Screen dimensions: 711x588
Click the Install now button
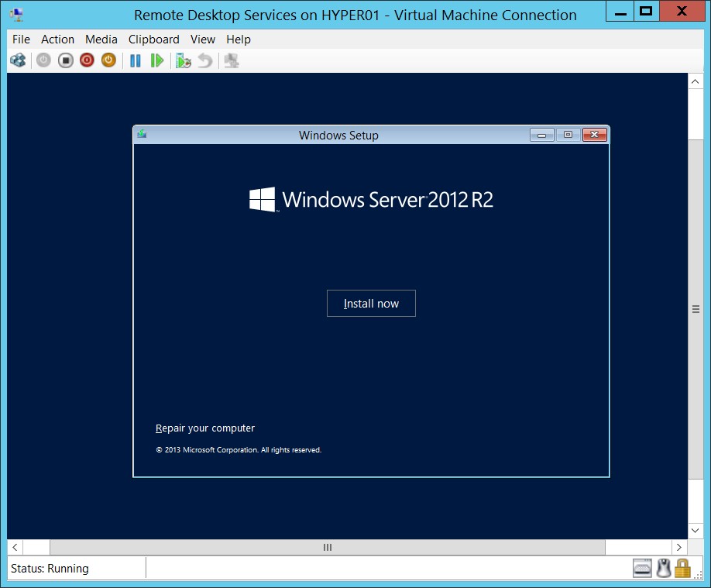point(371,303)
